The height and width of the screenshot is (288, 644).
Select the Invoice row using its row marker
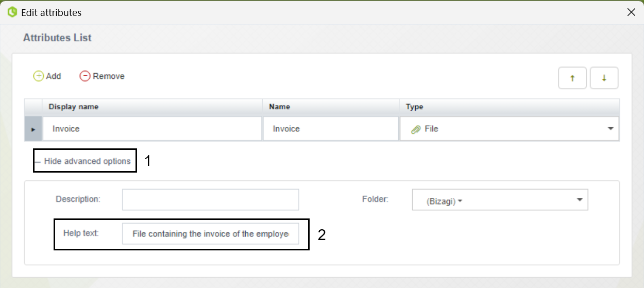pos(33,129)
